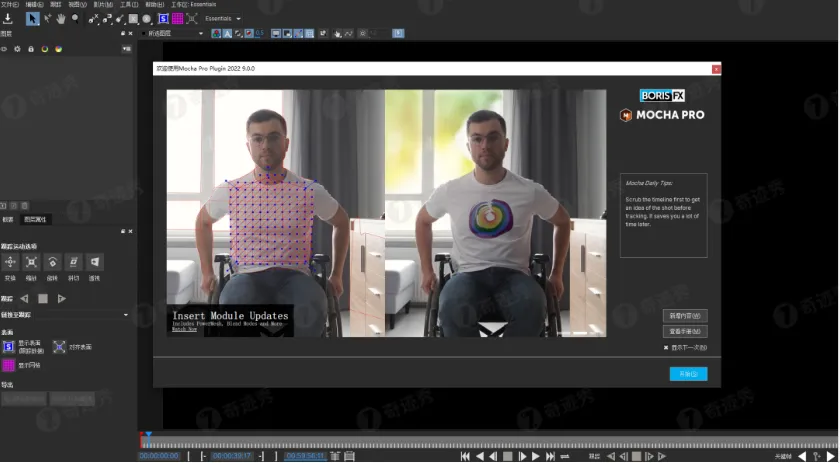This screenshot has width=840, height=463.
Task: Toggle the magenta Show Grid toolbar icon
Action: 177,19
